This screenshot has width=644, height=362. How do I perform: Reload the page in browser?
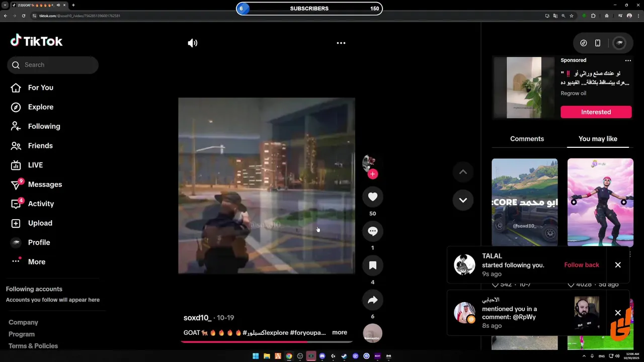point(23,16)
